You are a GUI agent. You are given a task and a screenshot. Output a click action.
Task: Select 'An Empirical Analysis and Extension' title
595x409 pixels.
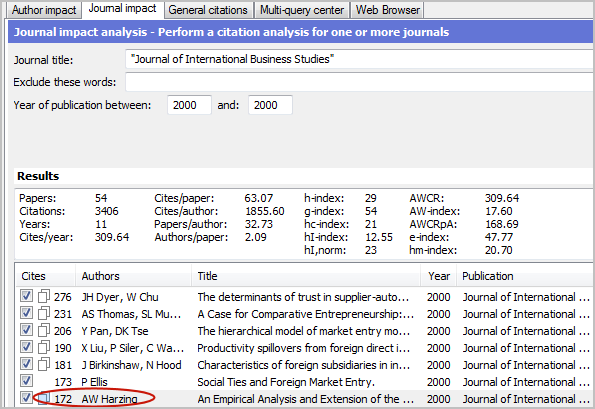[x=305, y=399]
